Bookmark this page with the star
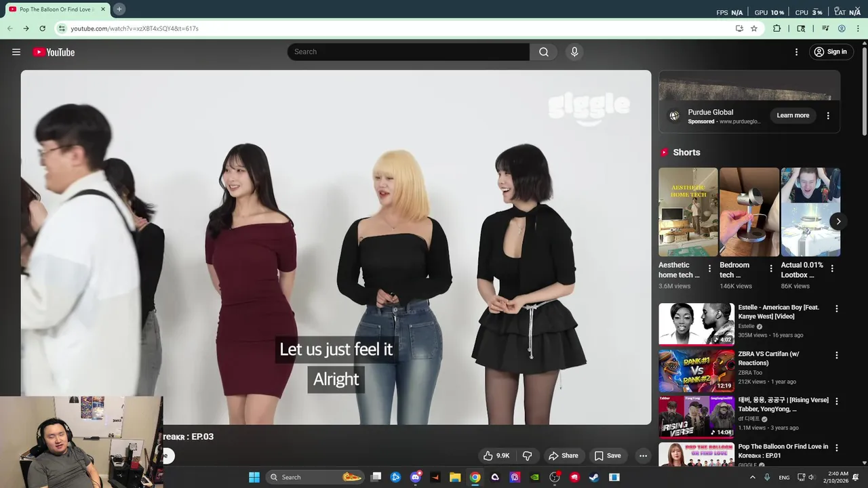 click(754, 28)
